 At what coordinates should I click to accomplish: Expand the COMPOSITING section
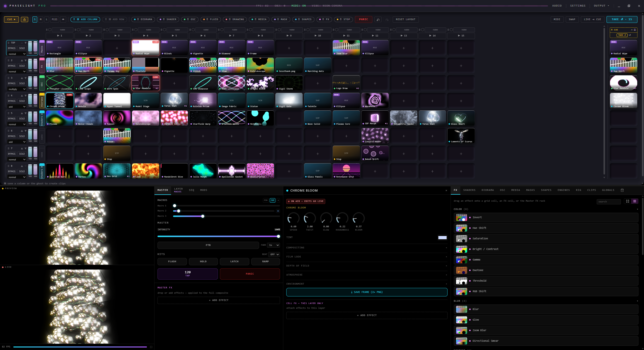point(367,248)
